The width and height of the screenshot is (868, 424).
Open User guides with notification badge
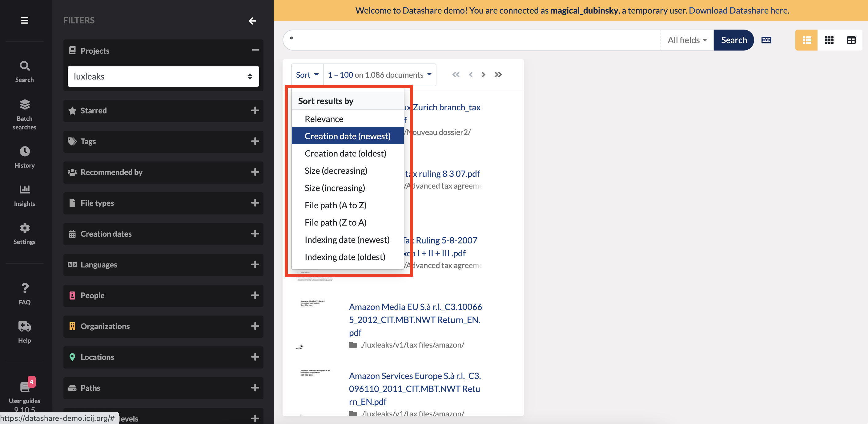point(24,391)
